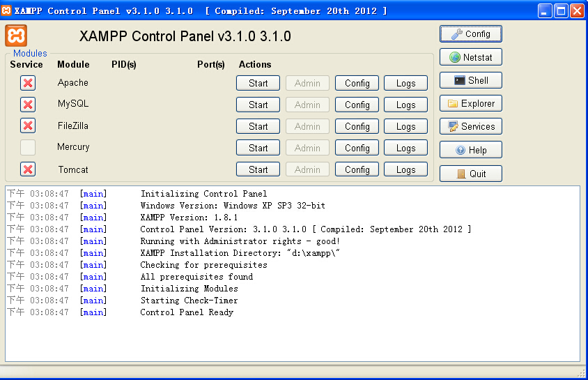Open the Explorer folder button
Viewport: 588px width, 380px height.
(x=471, y=103)
